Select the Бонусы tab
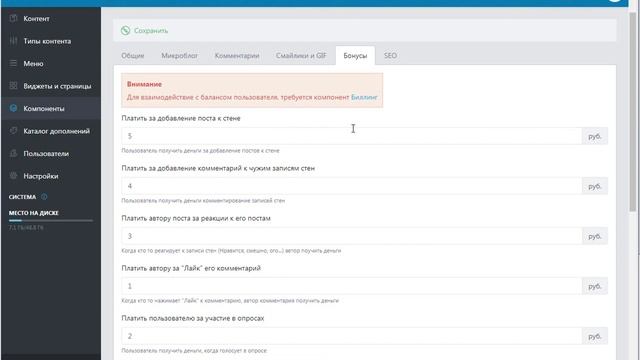Screen dimensions: 640x360 355,56
